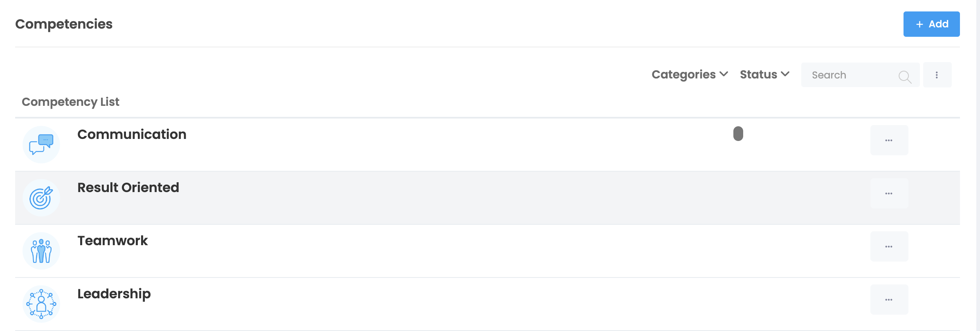
Task: Click the Result Oriented target icon
Action: click(41, 198)
